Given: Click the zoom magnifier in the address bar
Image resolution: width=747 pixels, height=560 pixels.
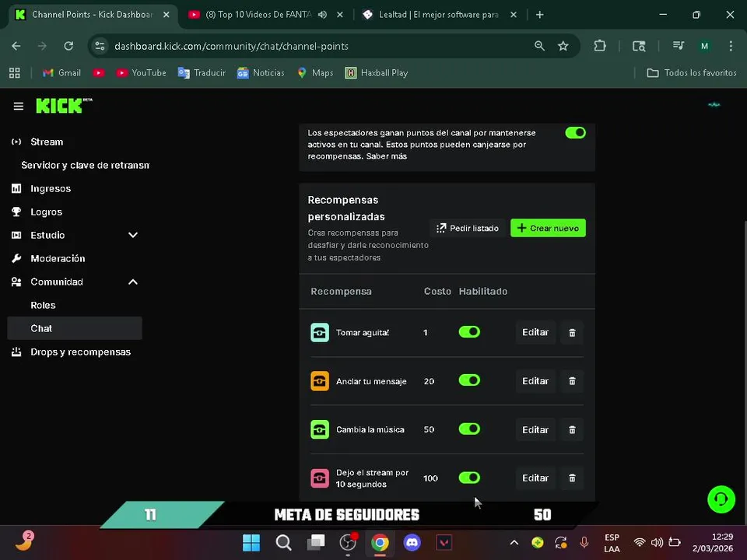Looking at the screenshot, I should point(539,46).
